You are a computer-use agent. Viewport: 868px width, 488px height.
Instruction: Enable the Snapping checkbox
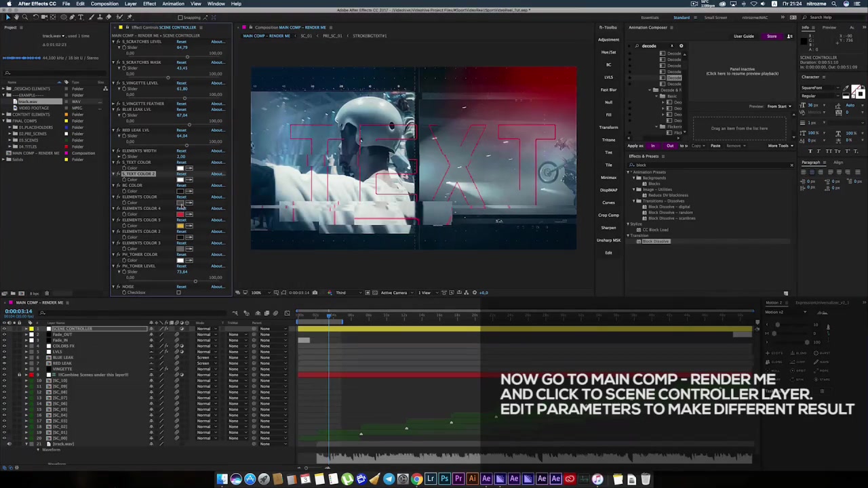point(180,17)
